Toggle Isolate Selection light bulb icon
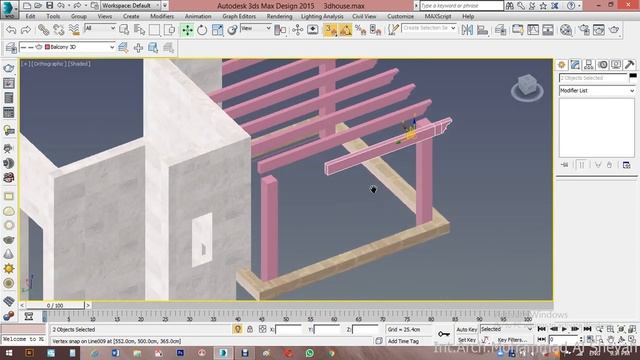This screenshot has width=640, height=360. 238,329
